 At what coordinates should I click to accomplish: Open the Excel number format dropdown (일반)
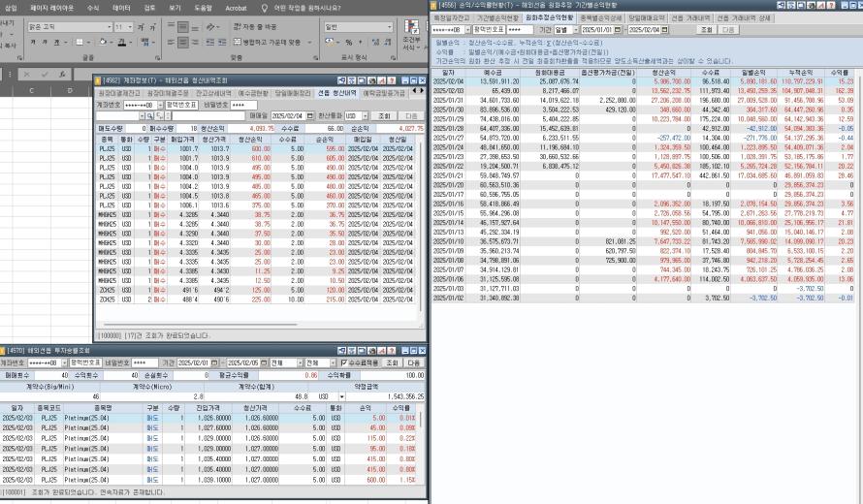[x=389, y=27]
